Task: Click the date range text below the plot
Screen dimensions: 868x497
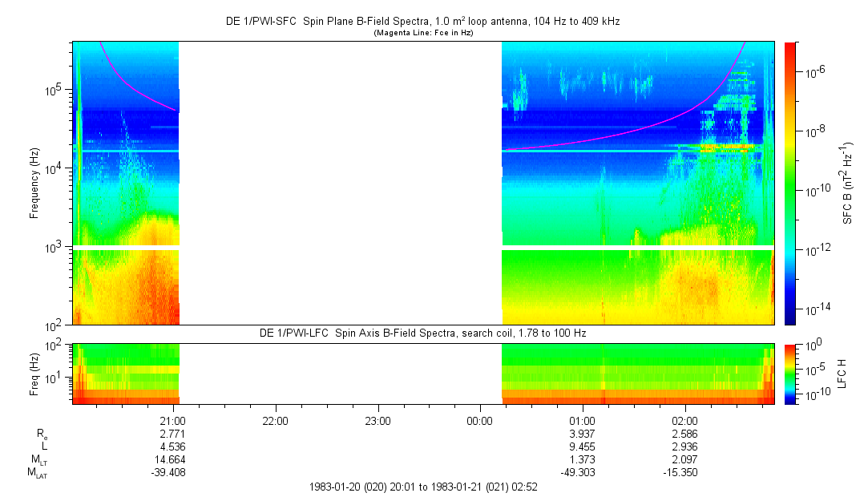Action: click(423, 487)
